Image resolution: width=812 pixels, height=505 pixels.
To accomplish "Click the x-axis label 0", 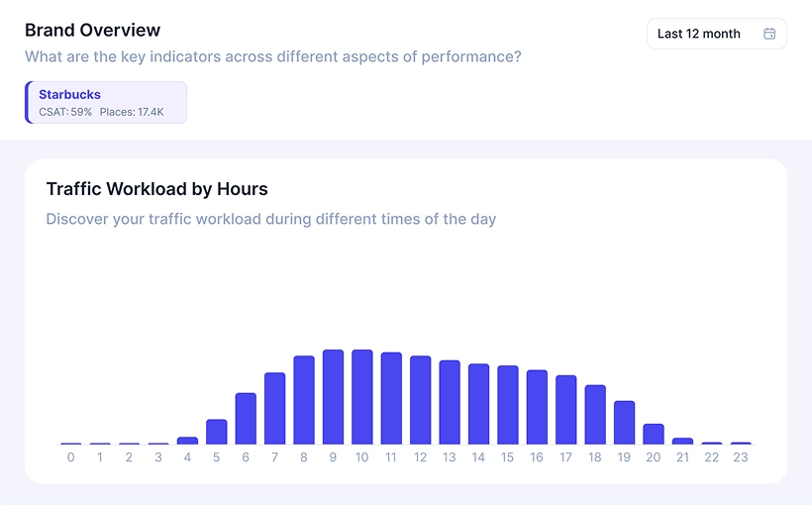I will point(70,457).
